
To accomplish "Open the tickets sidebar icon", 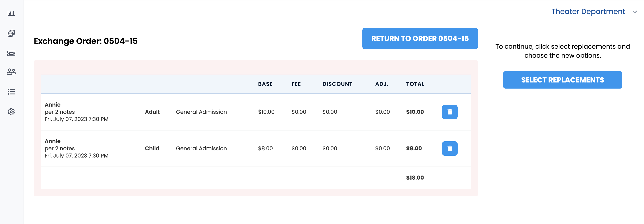I will point(11,53).
